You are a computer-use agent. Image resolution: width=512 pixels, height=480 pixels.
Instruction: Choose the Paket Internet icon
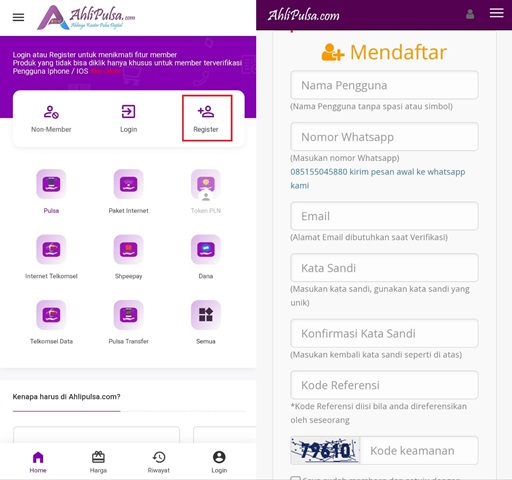tap(128, 184)
